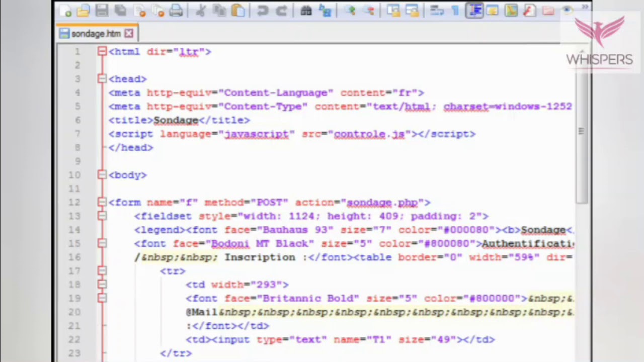Image resolution: width=644 pixels, height=362 pixels.
Task: Click the closing tr tag on line 23
Action: pyautogui.click(x=176, y=353)
